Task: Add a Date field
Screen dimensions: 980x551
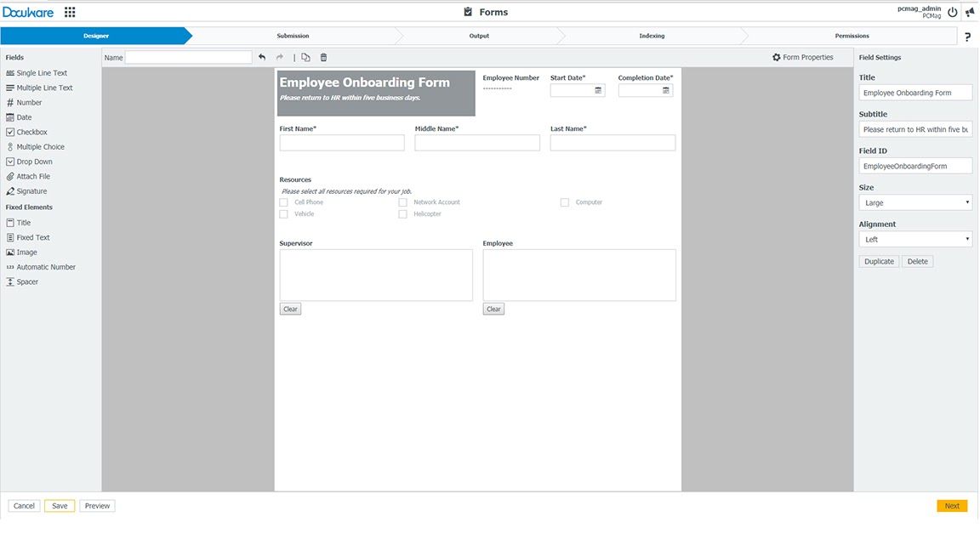Action: click(x=19, y=117)
